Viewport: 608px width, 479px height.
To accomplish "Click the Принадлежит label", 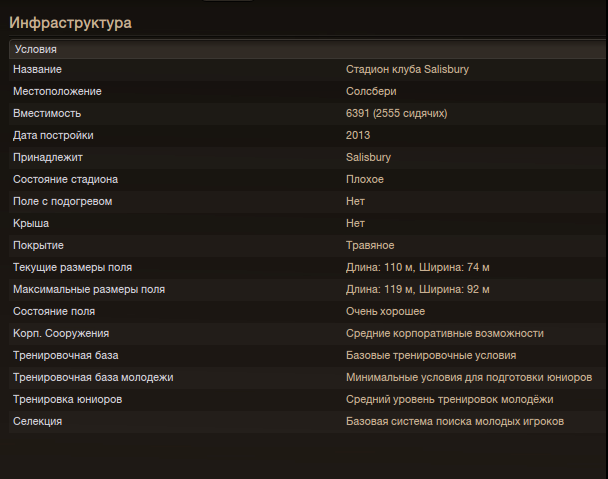I will tap(48, 157).
